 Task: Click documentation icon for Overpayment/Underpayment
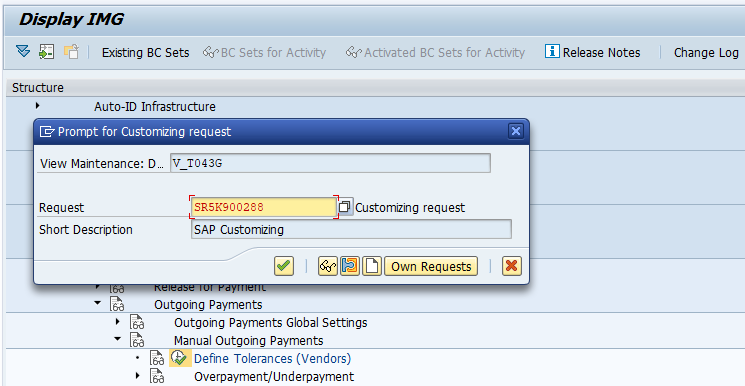tap(157, 376)
